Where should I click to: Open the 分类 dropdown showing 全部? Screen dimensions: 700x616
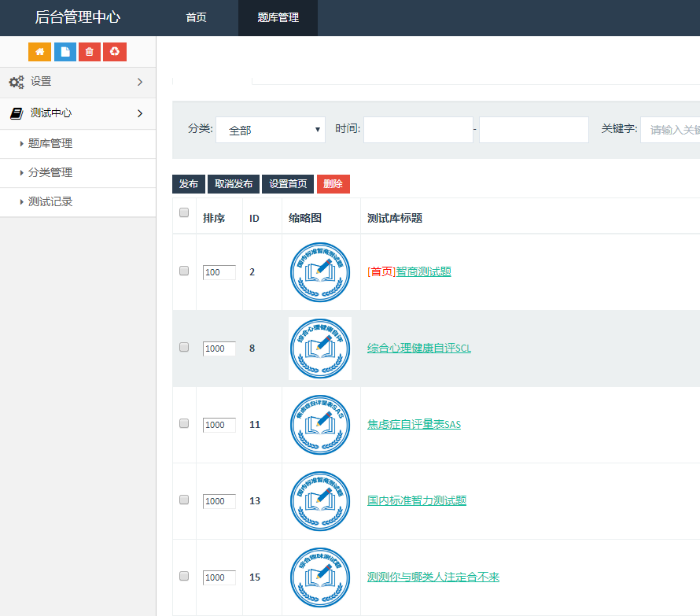pos(271,131)
